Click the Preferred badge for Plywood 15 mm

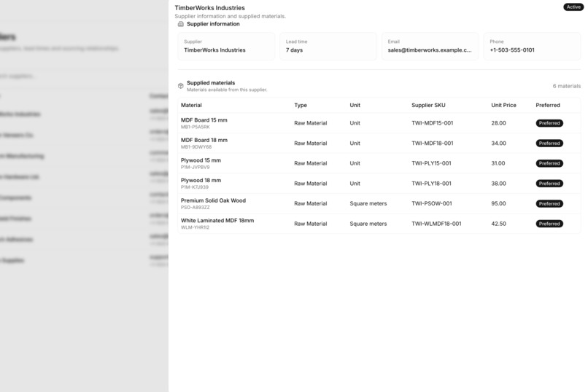pos(549,163)
